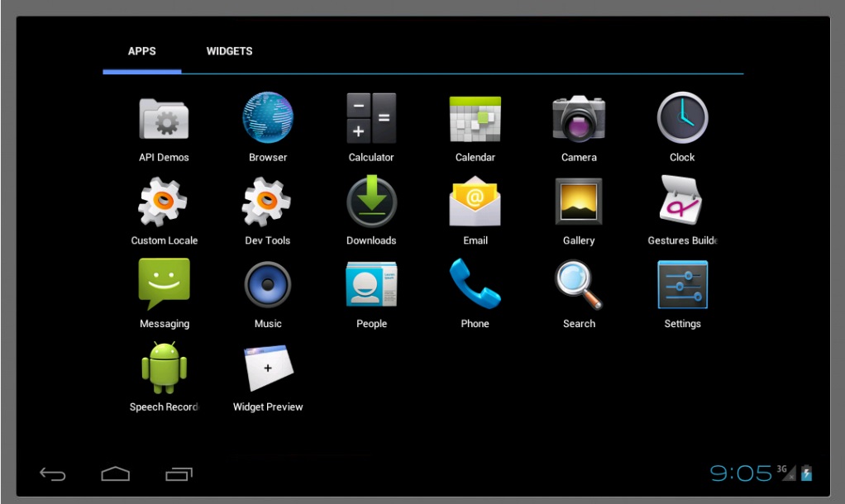The image size is (845, 504).
Task: Launch the Music speaker icon
Action: [x=268, y=284]
